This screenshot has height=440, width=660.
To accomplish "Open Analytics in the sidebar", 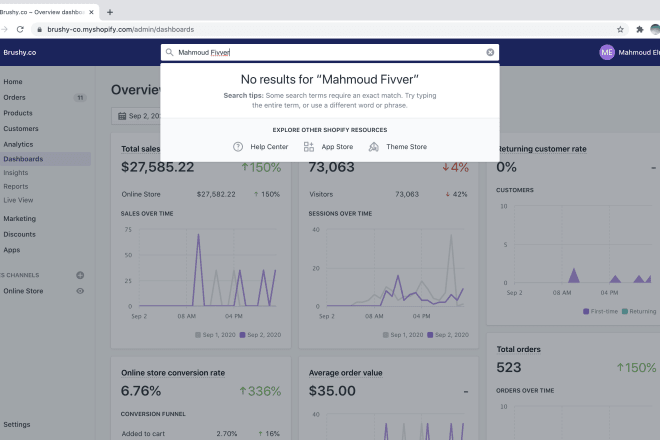I will 19,144.
